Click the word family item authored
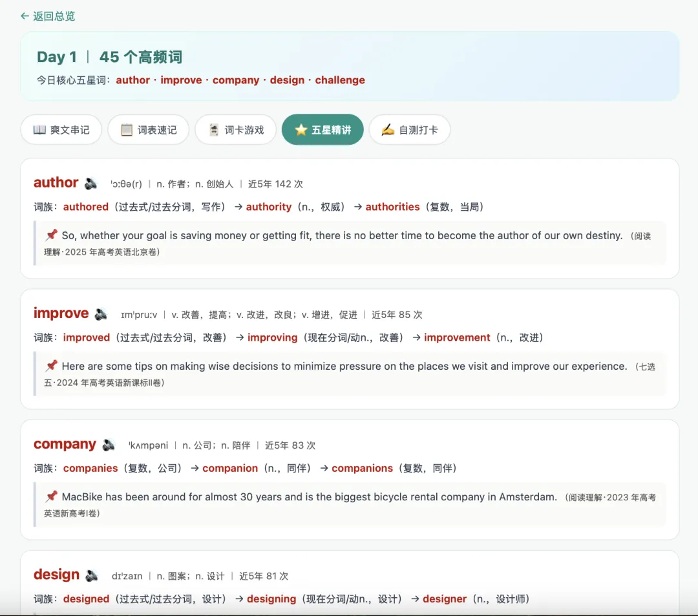This screenshot has height=616, width=698. click(86, 207)
